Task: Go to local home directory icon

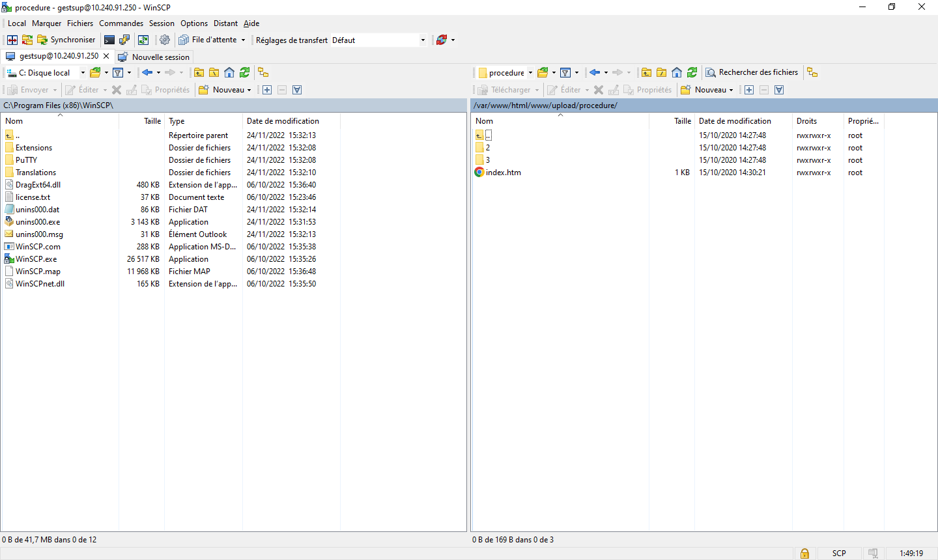Action: point(229,72)
